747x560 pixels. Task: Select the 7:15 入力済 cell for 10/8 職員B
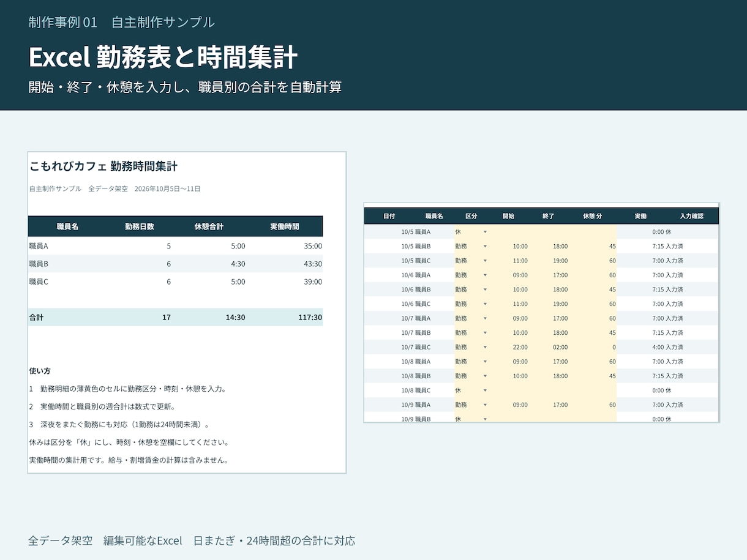[x=668, y=376]
